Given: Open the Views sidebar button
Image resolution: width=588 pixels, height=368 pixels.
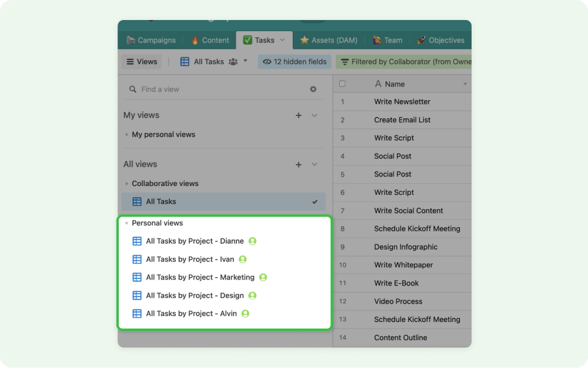Looking at the screenshot, I should click(x=141, y=61).
